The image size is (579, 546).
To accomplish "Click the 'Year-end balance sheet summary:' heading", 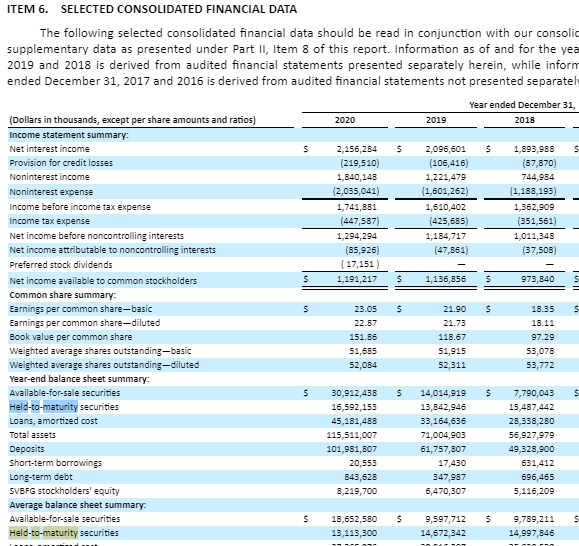I will [79, 379].
